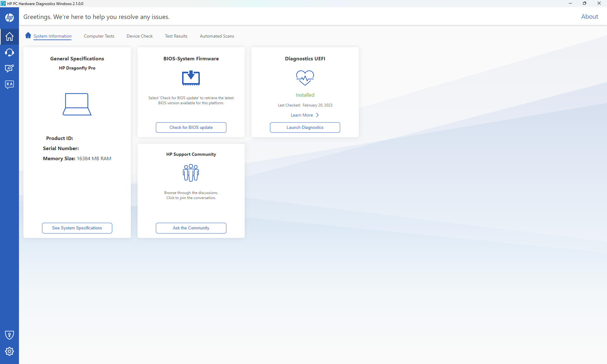Click the BIOS firmware download icon
The width and height of the screenshot is (607, 364).
point(191,78)
